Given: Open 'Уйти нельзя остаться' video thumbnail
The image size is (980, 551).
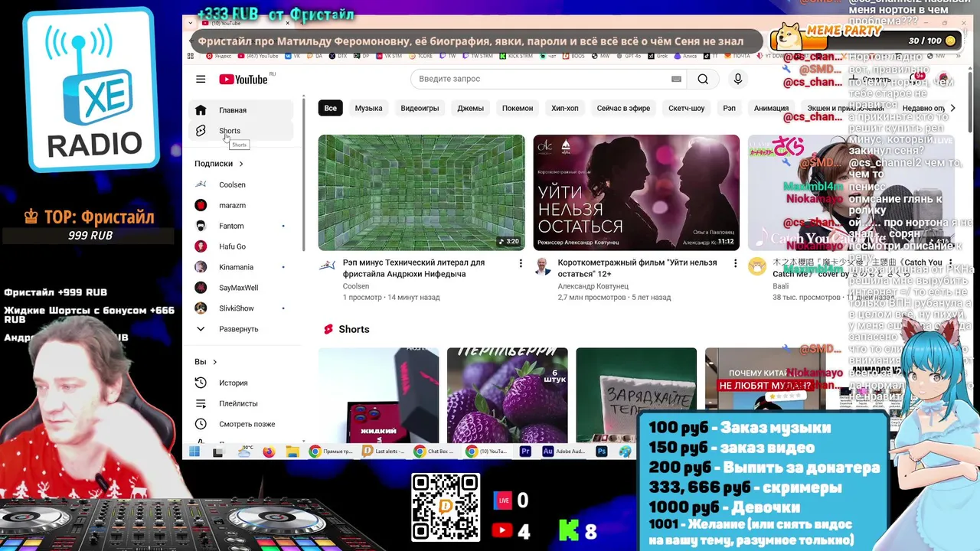Looking at the screenshot, I should pyautogui.click(x=636, y=192).
